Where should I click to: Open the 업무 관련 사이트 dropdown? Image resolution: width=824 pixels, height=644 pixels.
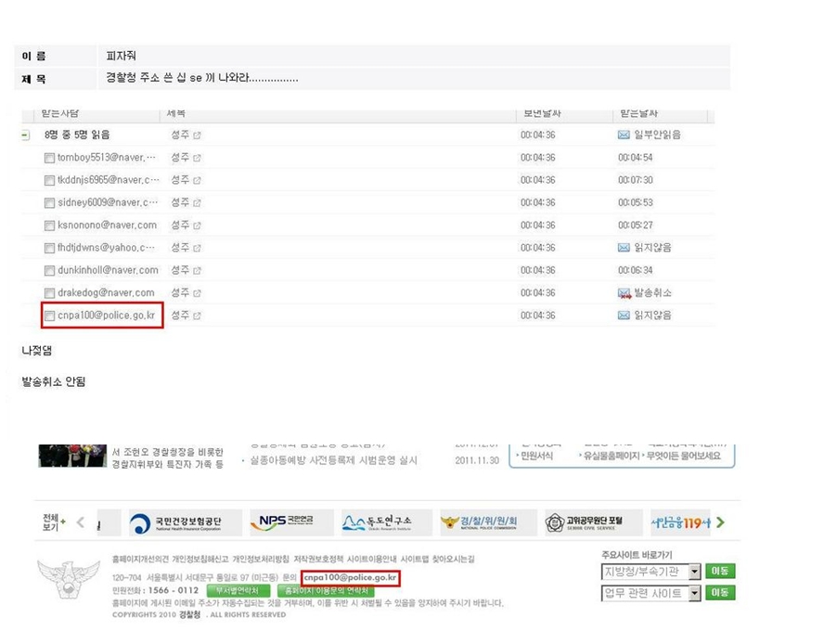[650, 594]
